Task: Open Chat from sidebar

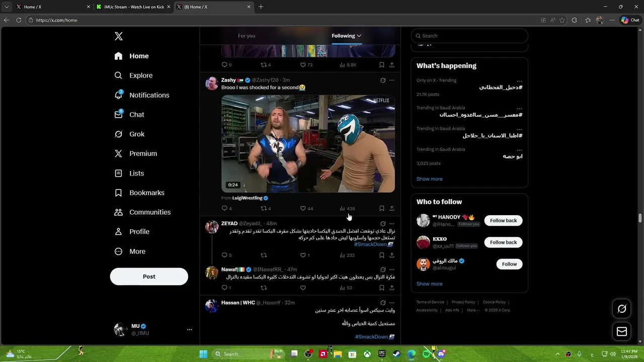Action: (x=130, y=115)
